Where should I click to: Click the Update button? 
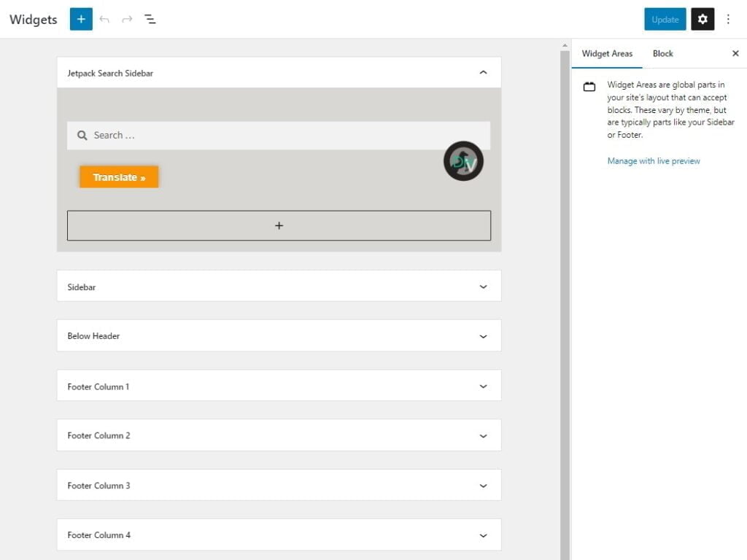665,19
